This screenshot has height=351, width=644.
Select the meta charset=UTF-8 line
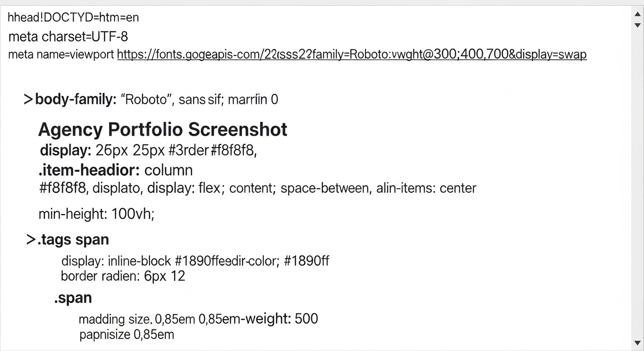(x=68, y=37)
